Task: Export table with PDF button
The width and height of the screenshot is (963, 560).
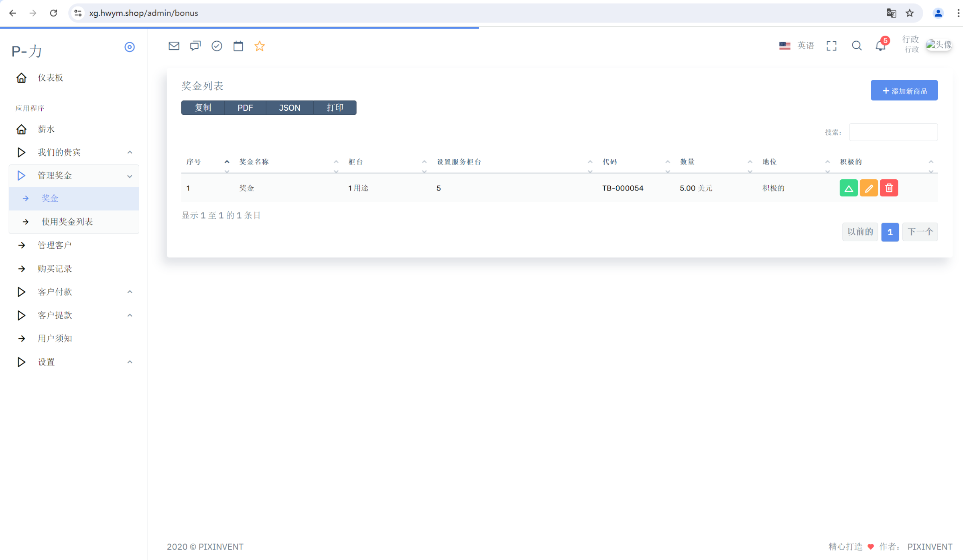Action: click(x=245, y=108)
